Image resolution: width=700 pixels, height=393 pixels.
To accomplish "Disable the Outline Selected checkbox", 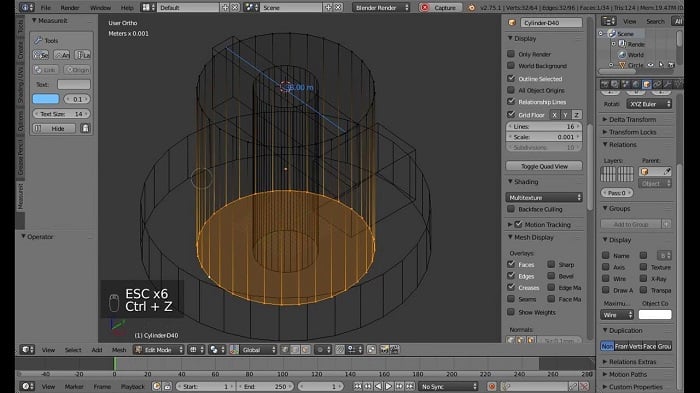I will point(511,78).
